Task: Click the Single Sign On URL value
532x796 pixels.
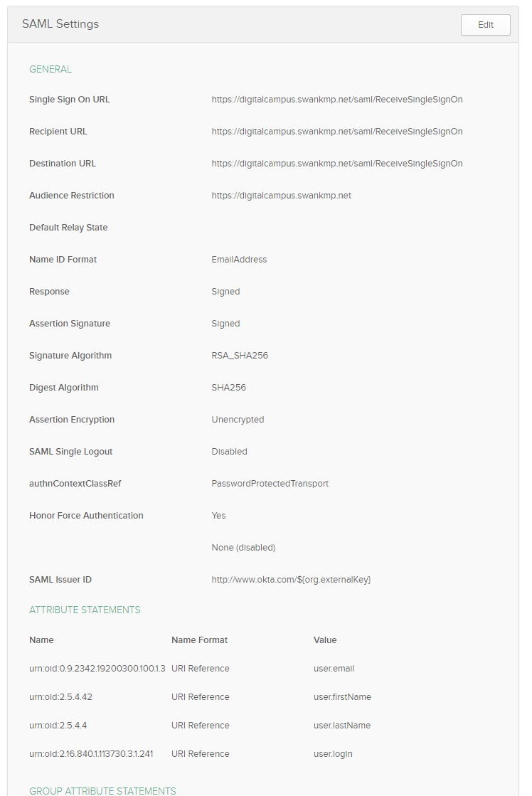Action: tap(336, 100)
